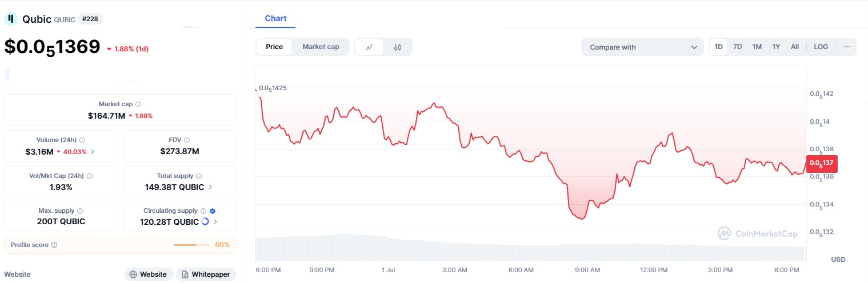The height and width of the screenshot is (283, 868).
Task: Switch to line chart view icon
Action: click(369, 47)
